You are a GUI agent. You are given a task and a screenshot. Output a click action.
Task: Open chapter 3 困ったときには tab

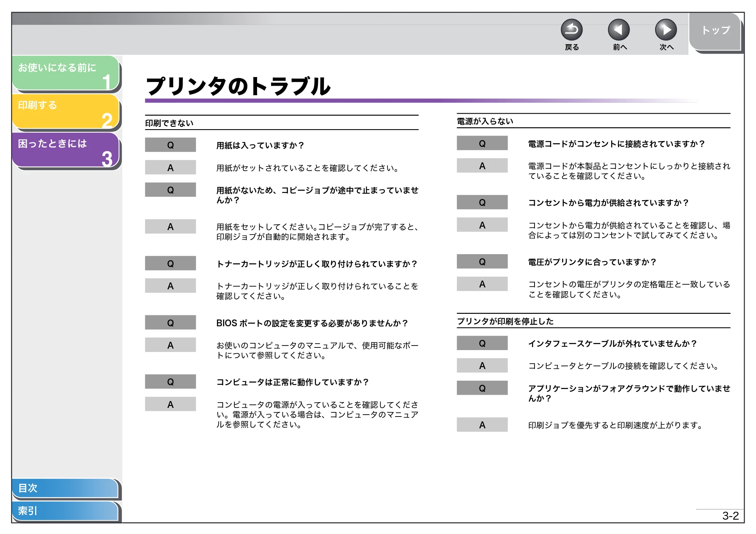point(66,150)
